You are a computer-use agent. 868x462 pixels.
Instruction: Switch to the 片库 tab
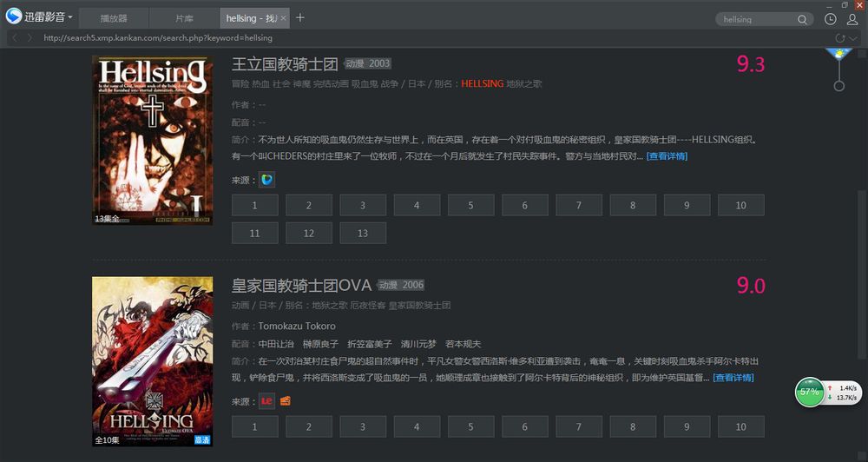pos(184,18)
